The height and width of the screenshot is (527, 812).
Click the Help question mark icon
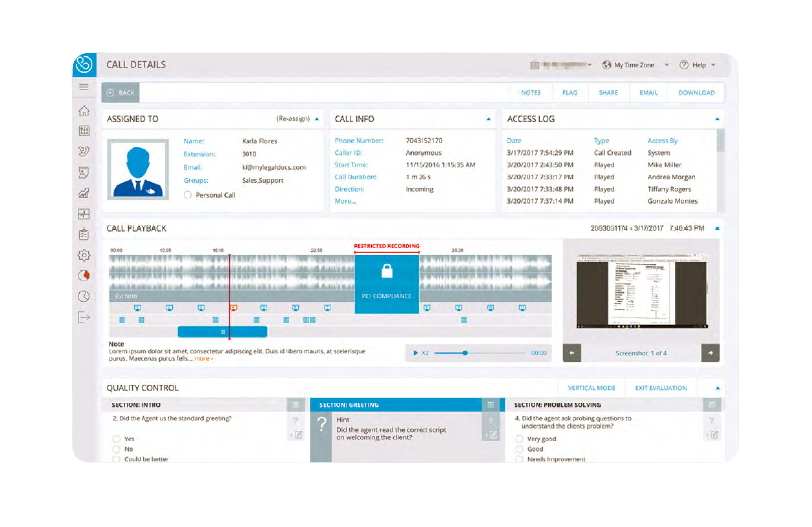pos(684,65)
